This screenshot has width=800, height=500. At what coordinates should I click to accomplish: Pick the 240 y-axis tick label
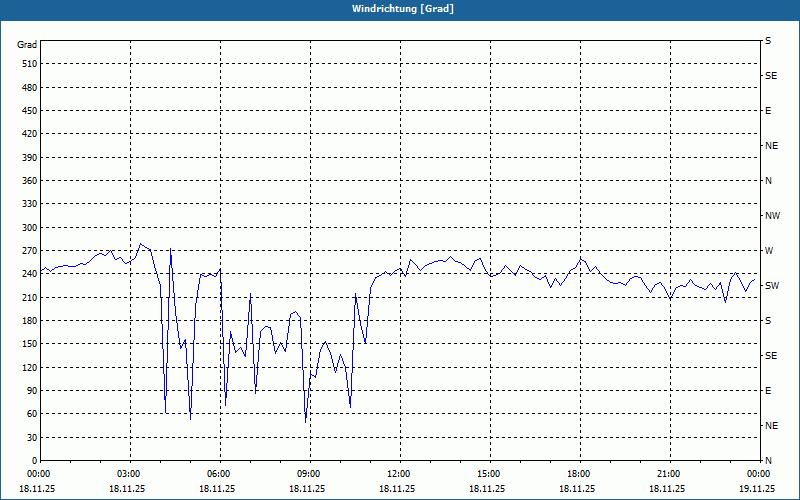(x=29, y=274)
